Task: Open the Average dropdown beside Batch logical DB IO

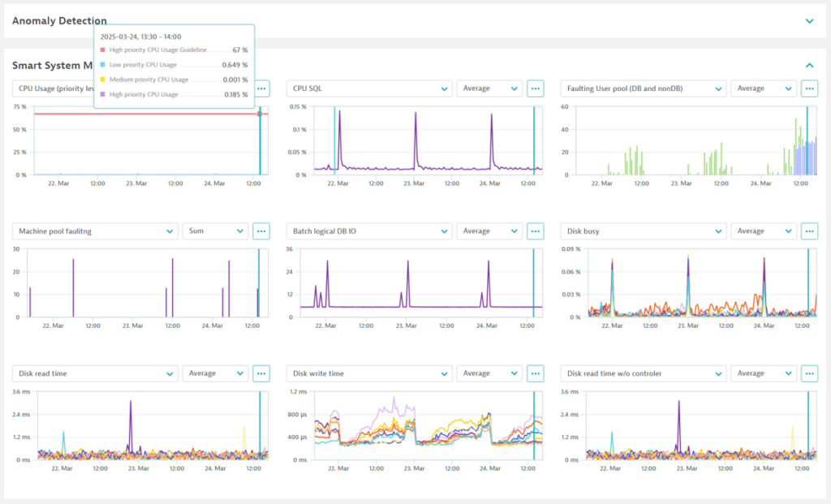Action: 489,231
